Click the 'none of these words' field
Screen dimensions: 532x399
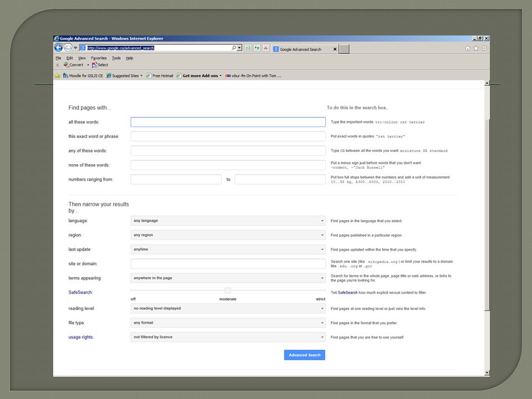click(x=228, y=165)
